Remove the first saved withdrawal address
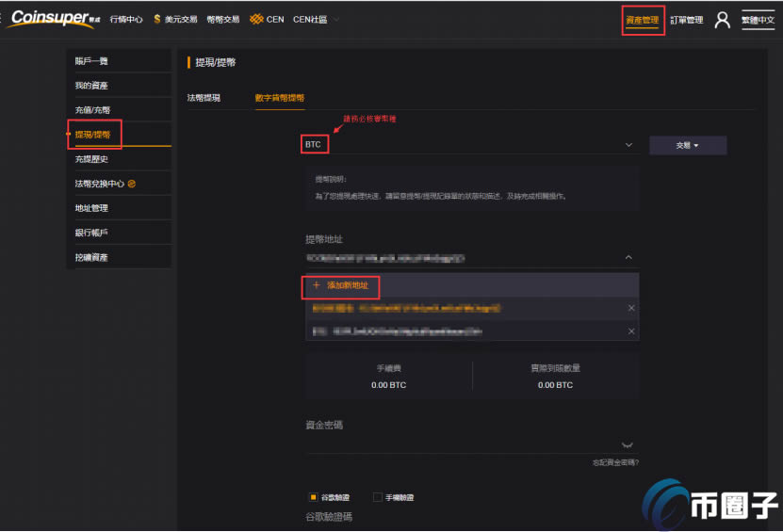 pyautogui.click(x=631, y=308)
